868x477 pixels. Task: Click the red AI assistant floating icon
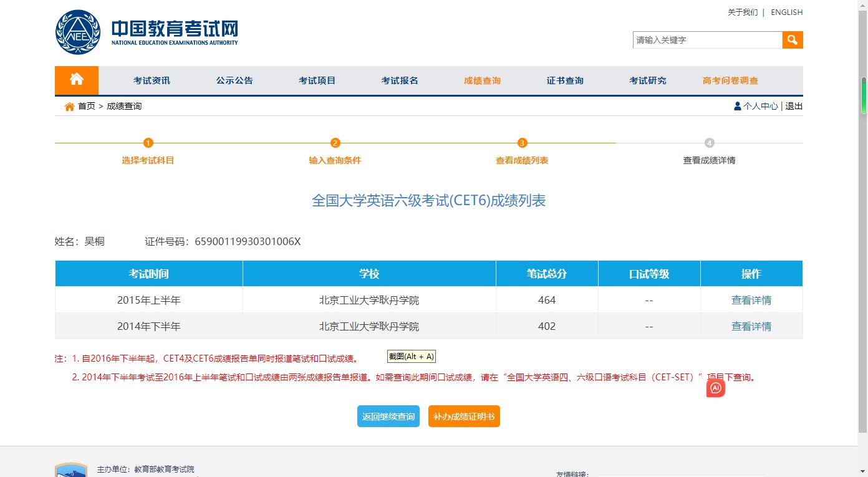(x=716, y=388)
